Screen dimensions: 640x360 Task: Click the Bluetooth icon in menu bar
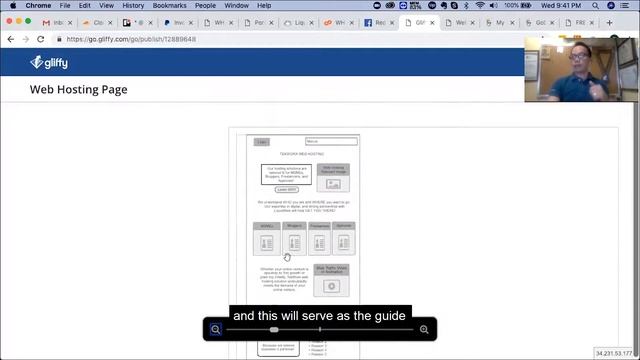[467, 6]
